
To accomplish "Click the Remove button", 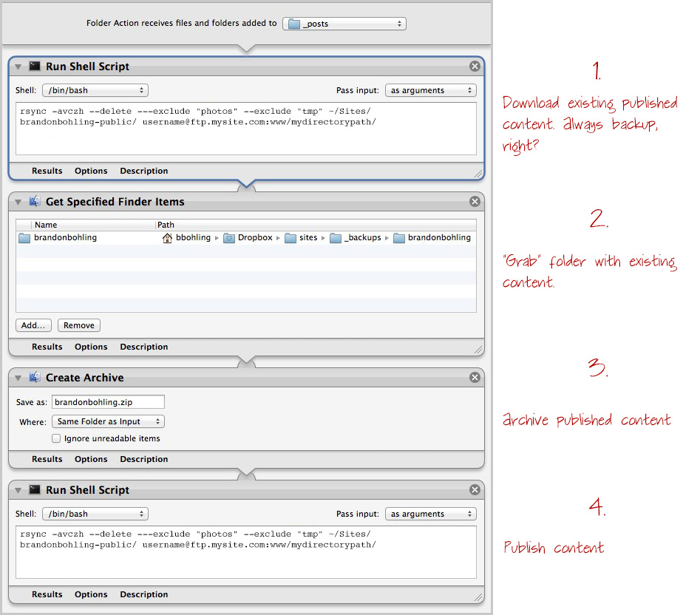I will pyautogui.click(x=78, y=325).
